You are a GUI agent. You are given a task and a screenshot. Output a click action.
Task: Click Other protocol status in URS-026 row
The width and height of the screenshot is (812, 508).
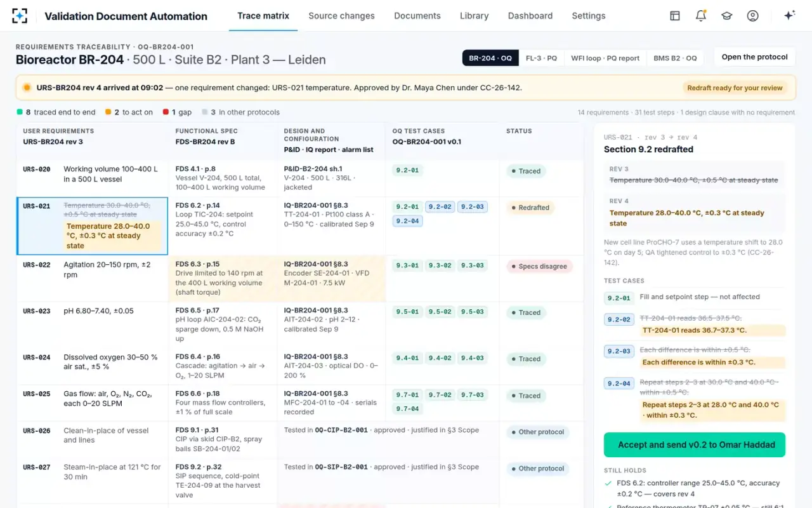537,432
